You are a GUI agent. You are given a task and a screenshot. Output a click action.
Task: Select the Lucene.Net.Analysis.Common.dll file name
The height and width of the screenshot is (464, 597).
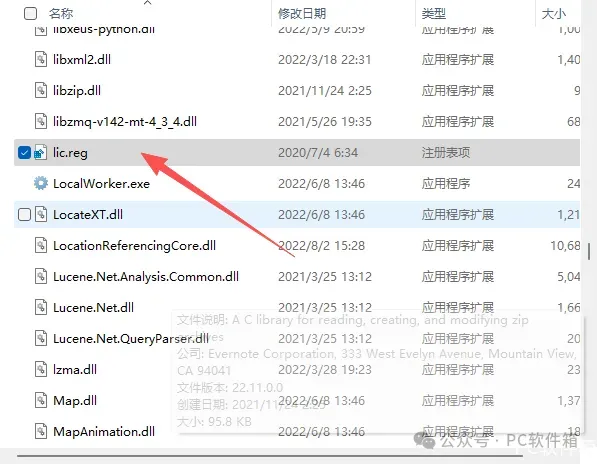(x=146, y=277)
